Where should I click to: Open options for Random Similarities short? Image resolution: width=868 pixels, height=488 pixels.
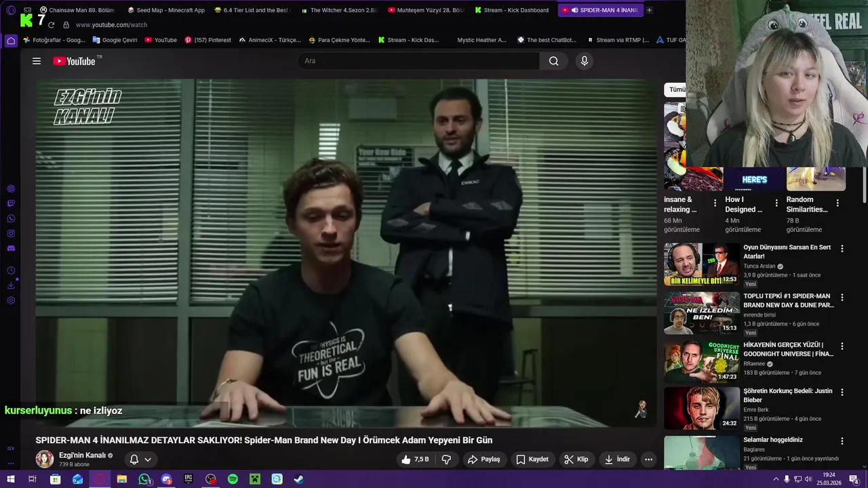(837, 203)
